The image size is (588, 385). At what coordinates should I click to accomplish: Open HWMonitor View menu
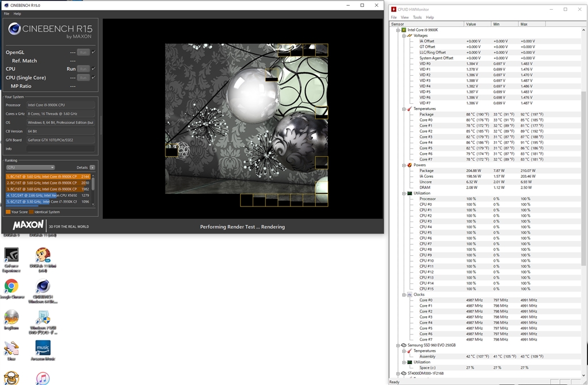[405, 17]
